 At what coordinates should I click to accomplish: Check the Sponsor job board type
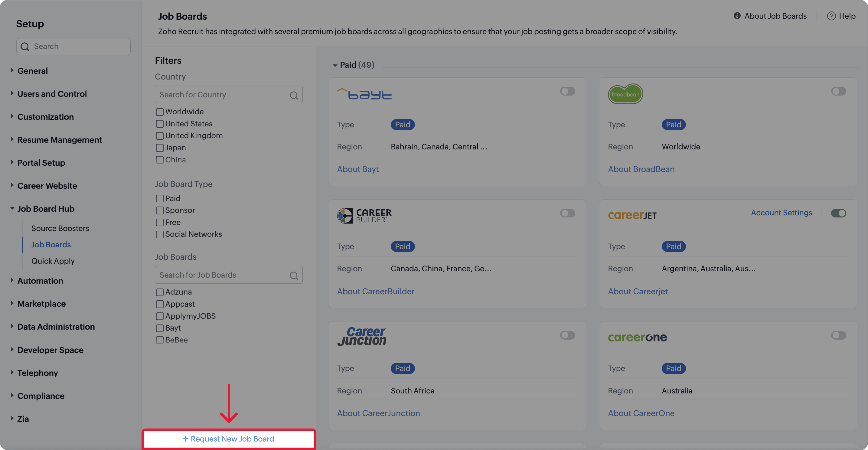[160, 211]
